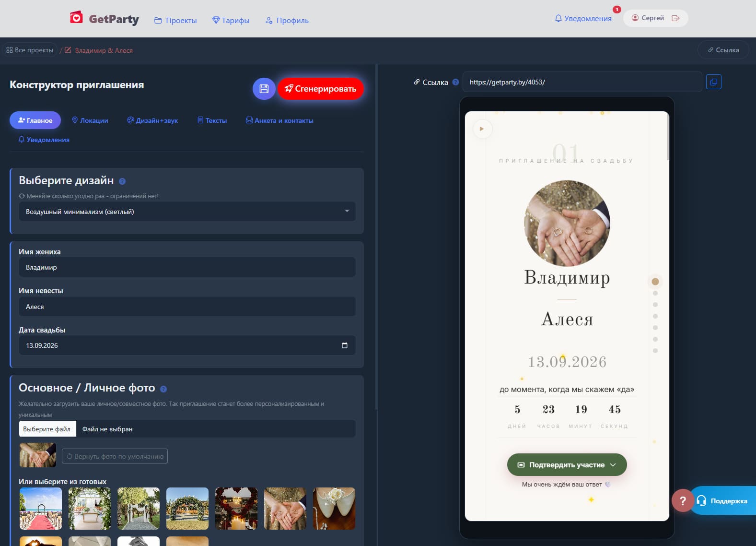Open the Профиль menu item
The width and height of the screenshot is (756, 546).
(287, 20)
